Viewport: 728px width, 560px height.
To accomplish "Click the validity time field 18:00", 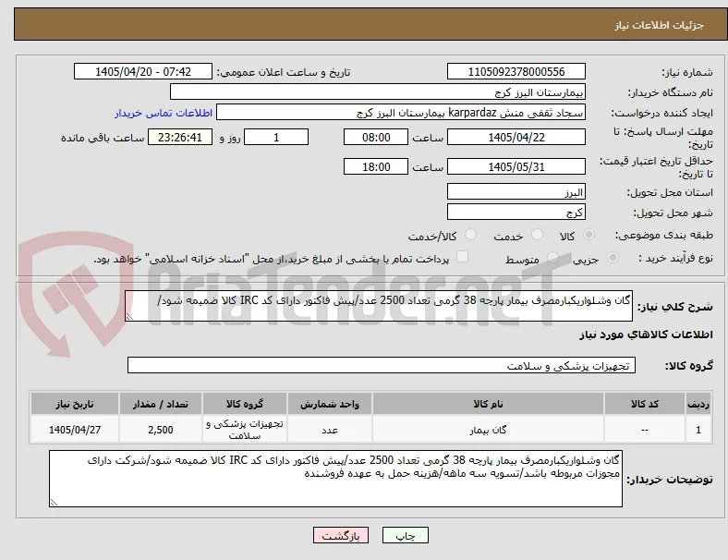I will click(x=376, y=166).
